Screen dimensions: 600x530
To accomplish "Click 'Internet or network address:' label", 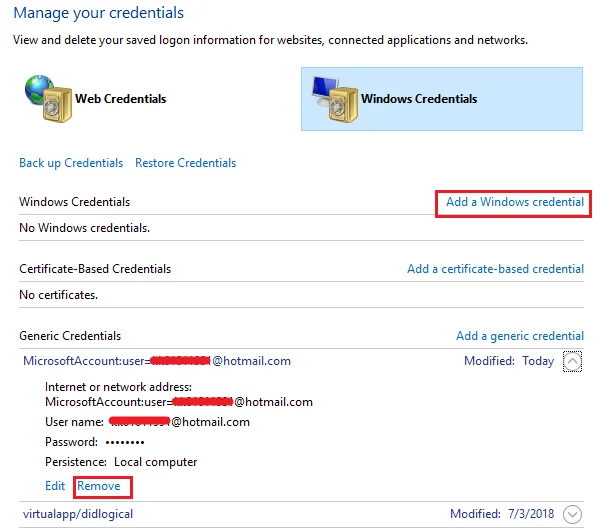I will [119, 387].
